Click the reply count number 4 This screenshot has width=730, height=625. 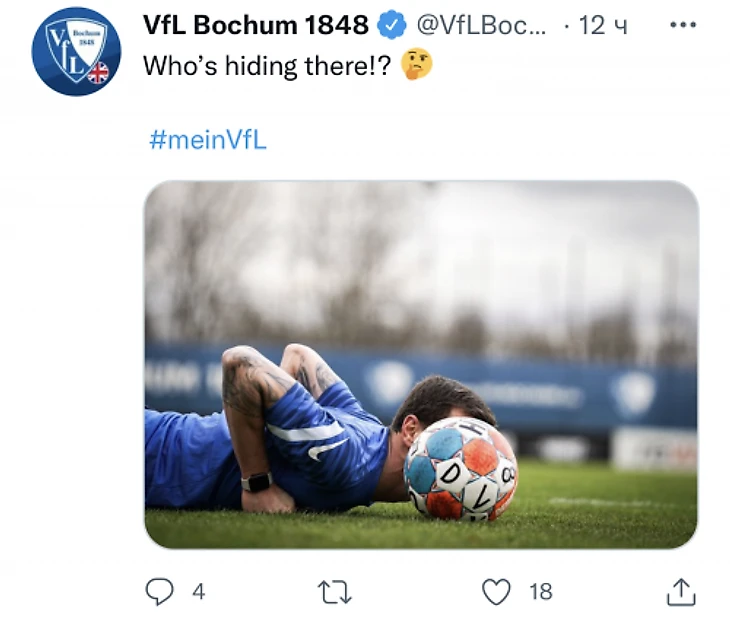198,592
